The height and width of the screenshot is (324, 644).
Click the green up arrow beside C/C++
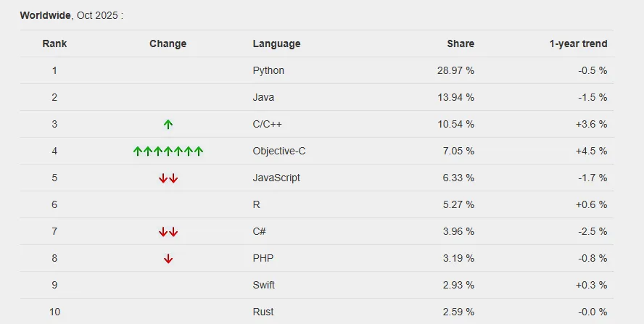(168, 124)
